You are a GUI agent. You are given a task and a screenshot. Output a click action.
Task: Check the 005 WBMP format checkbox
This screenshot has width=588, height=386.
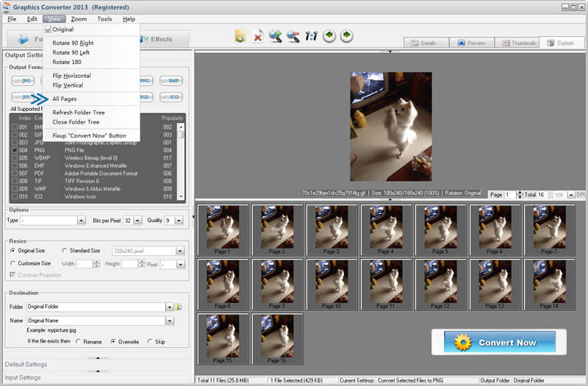coord(15,158)
